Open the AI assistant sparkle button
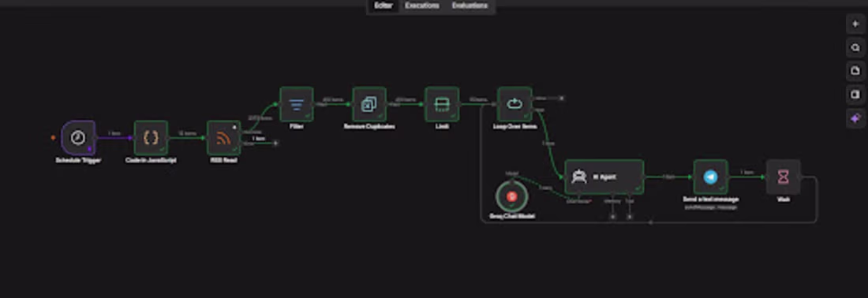Viewport: 868px width, 298px height. pyautogui.click(x=855, y=117)
